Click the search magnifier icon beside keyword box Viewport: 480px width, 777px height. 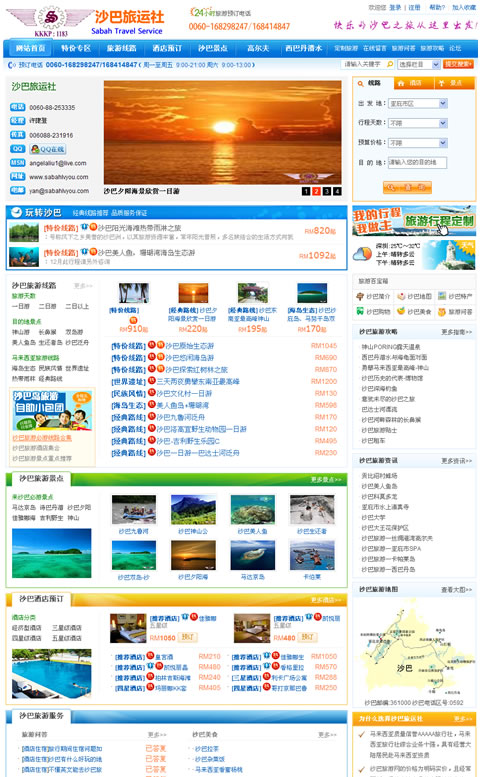pos(390,64)
